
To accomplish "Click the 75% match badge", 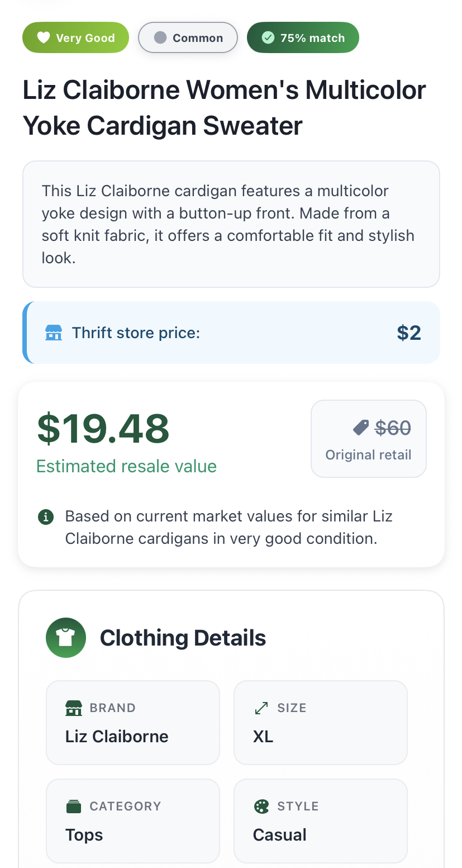I will pyautogui.click(x=303, y=38).
